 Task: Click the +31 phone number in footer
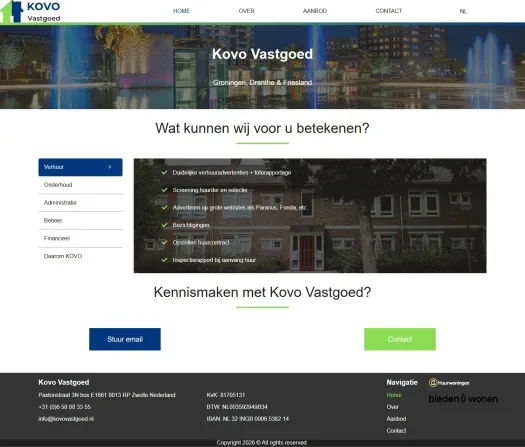pos(65,407)
